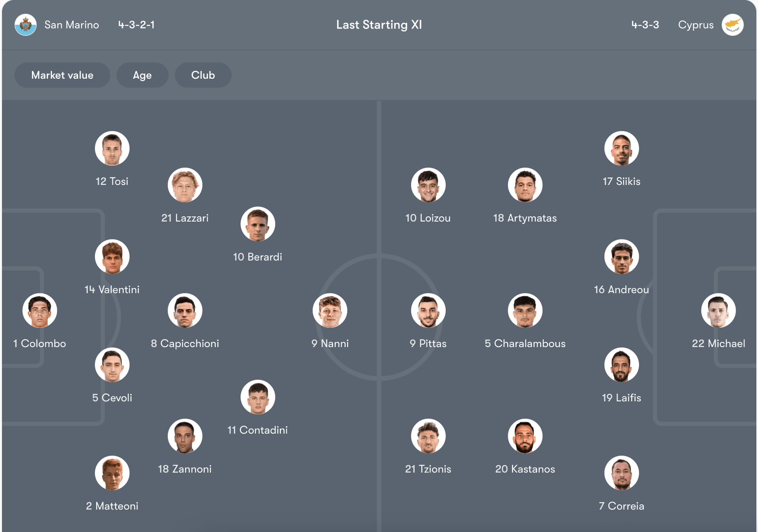Click the San Marino team crest icon
The image size is (758, 532).
pos(25,25)
